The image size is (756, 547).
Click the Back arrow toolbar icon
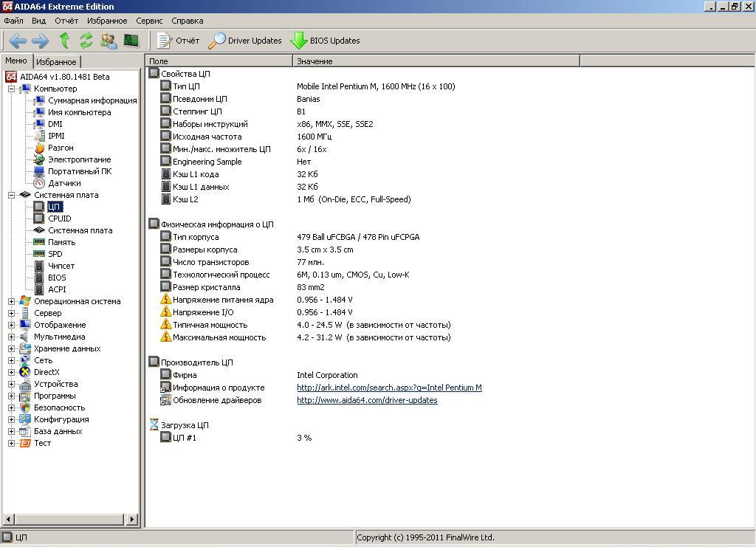click(18, 41)
